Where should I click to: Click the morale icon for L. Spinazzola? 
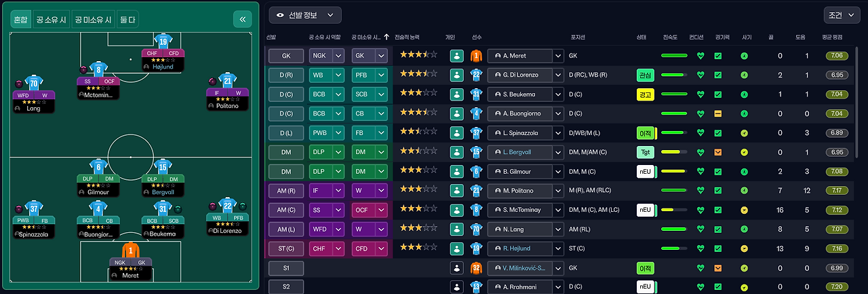(x=744, y=132)
